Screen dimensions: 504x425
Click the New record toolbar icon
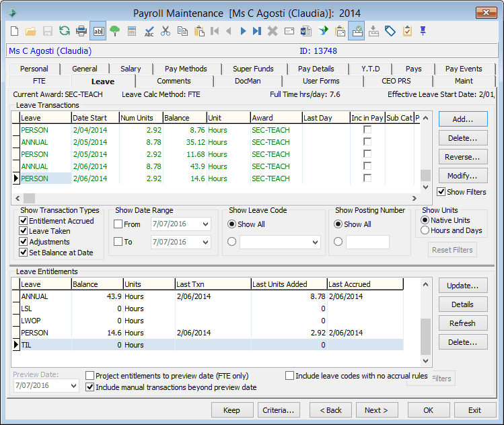coord(14,31)
